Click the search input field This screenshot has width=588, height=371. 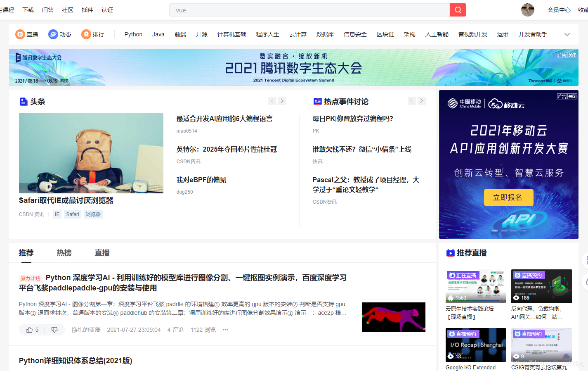[309, 10]
